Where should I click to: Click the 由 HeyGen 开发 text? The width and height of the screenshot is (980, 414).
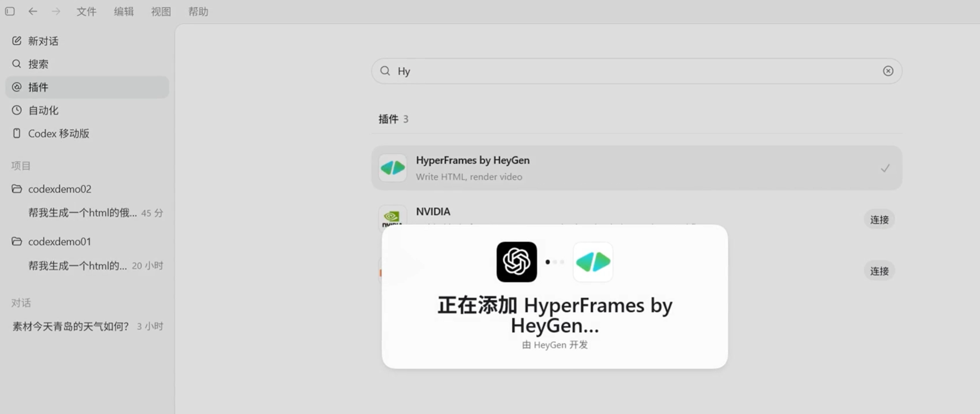click(555, 345)
